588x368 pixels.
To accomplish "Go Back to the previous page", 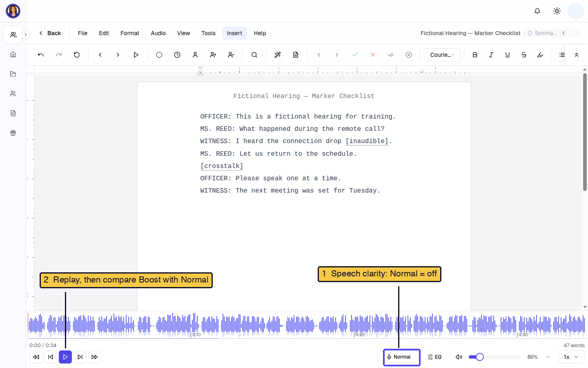I will (50, 33).
